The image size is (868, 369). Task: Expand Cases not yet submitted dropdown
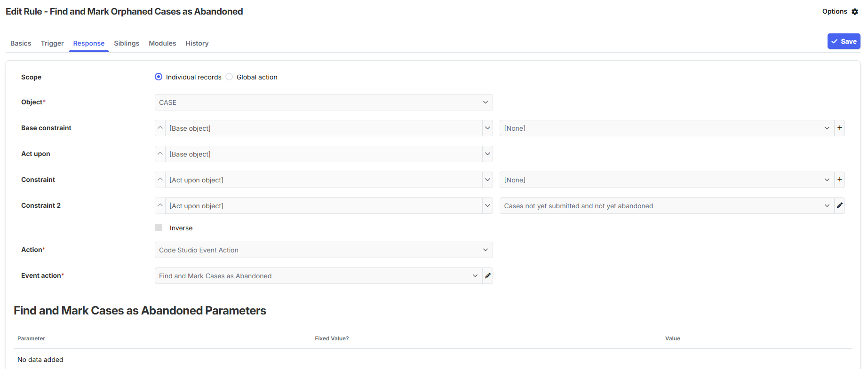coord(666,206)
